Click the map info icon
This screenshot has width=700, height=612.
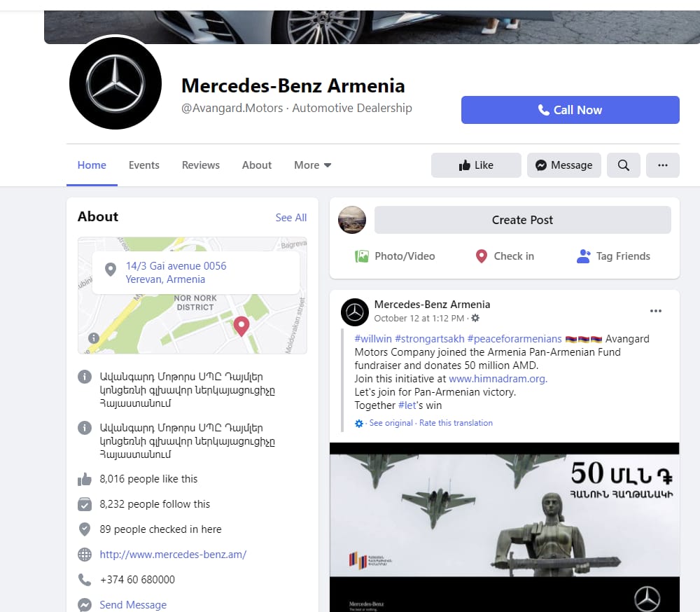tap(94, 338)
